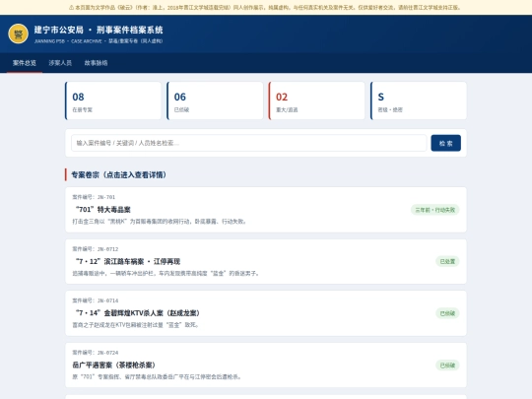Click the "701" case description text
532x399 pixels.
click(x=160, y=222)
